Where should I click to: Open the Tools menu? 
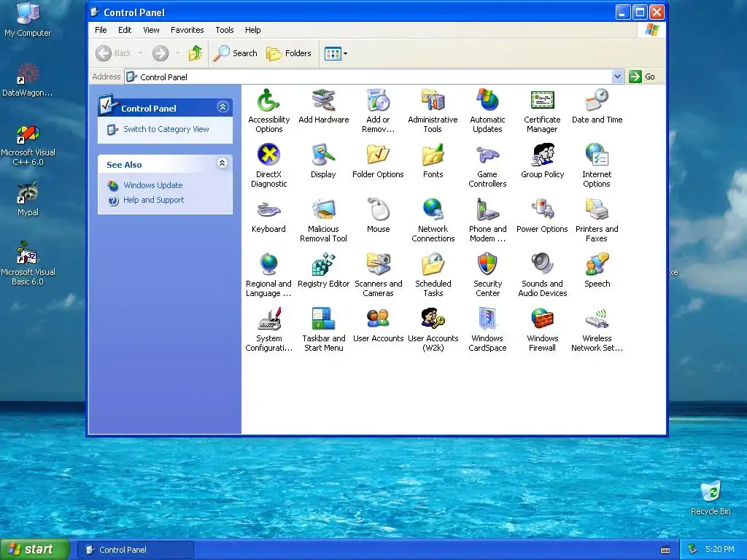225,30
